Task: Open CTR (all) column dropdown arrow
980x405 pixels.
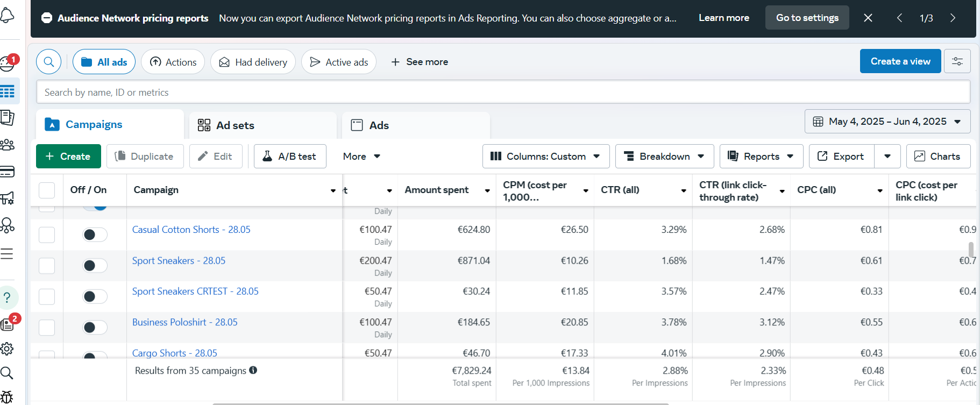Action: [x=684, y=190]
